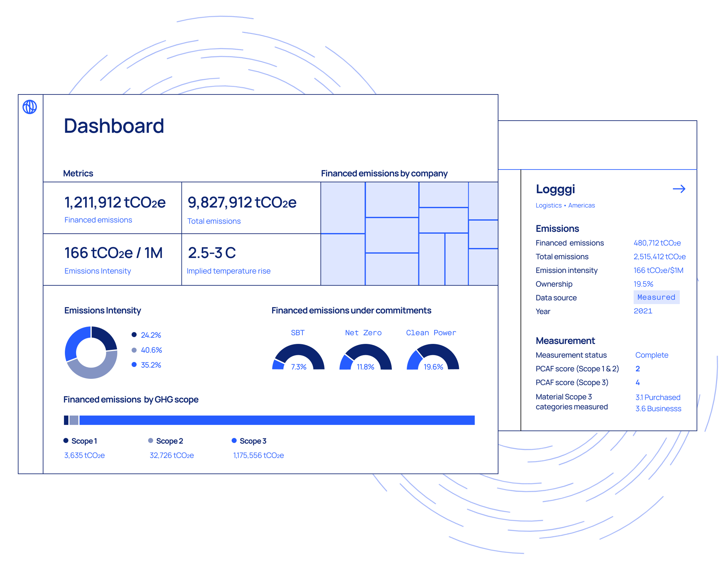Click the globe logo icon in sidebar
The width and height of the screenshot is (728, 568).
pos(30,107)
